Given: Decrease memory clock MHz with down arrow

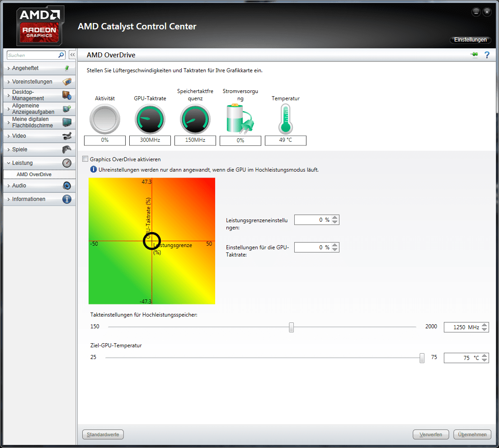Looking at the screenshot, I should (485, 329).
